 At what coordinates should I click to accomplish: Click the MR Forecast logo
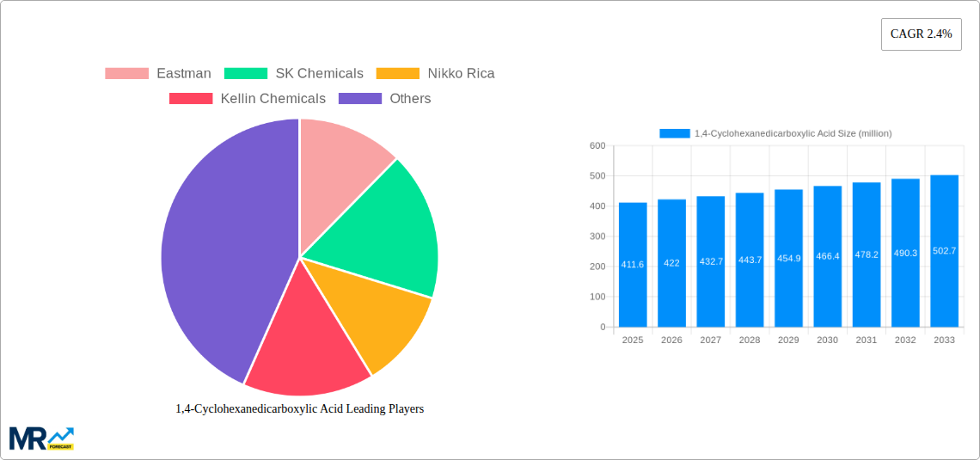click(42, 439)
